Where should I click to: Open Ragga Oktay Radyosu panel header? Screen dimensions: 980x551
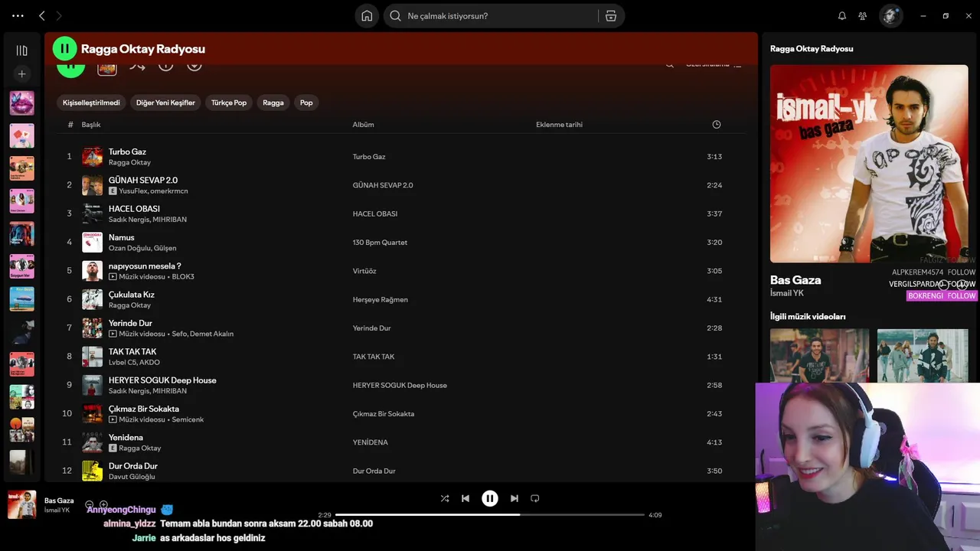coord(812,48)
